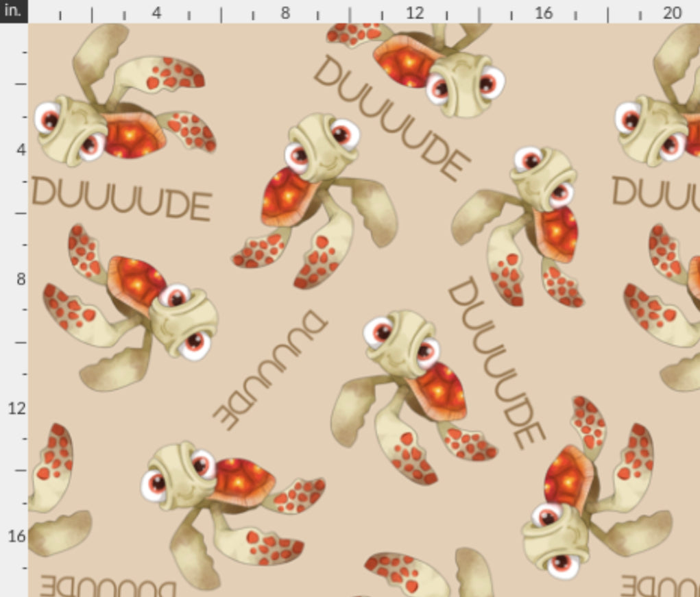Image resolution: width=700 pixels, height=597 pixels.
Task: Select the cropped turtle at the top center edge
Action: [x=425, y=65]
